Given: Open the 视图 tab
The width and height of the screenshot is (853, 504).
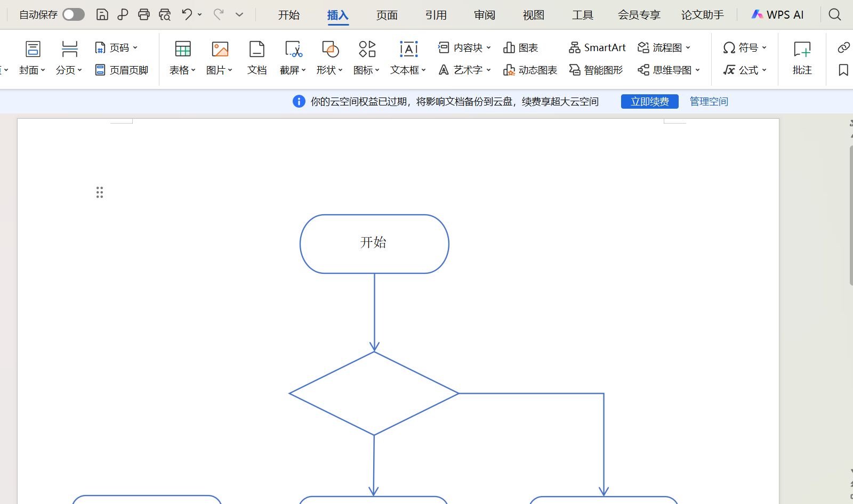Looking at the screenshot, I should pos(534,15).
